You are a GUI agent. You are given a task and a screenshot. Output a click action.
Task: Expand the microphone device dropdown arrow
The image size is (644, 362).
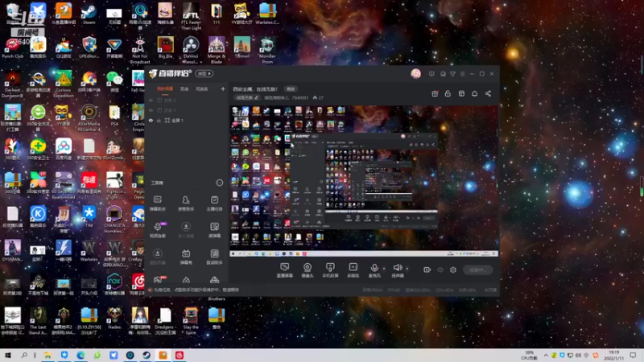[x=384, y=269]
